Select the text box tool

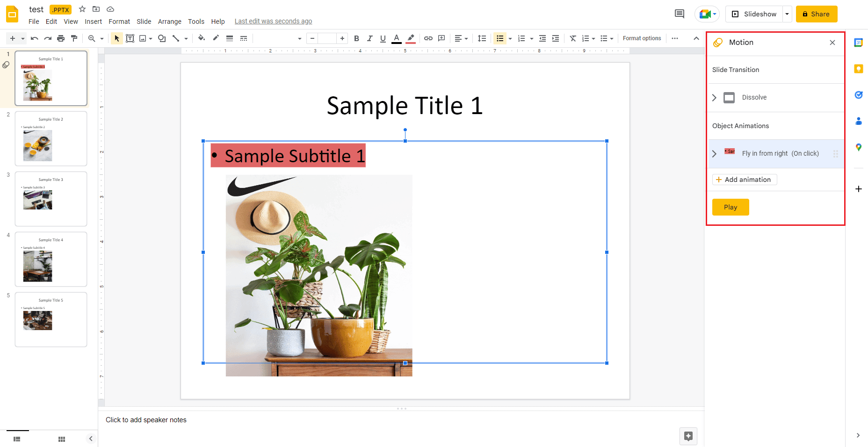click(130, 38)
